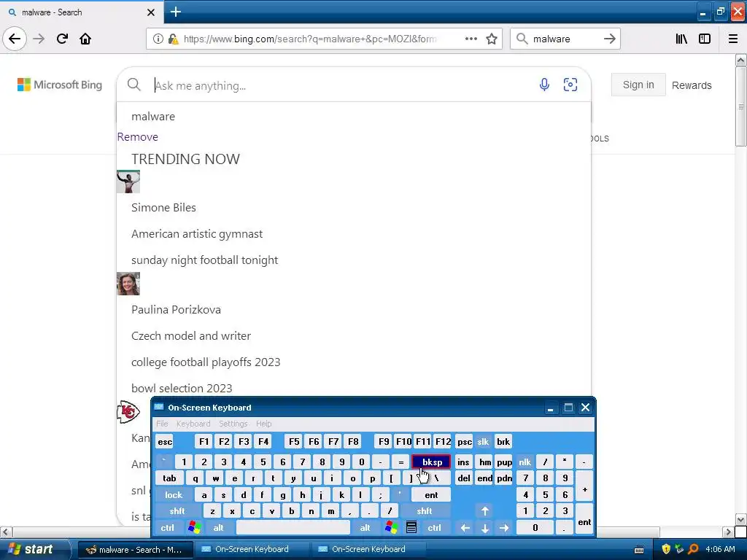Click the down arrow key on keyboard
Viewport: 747px width, 560px height.
pyautogui.click(x=484, y=528)
